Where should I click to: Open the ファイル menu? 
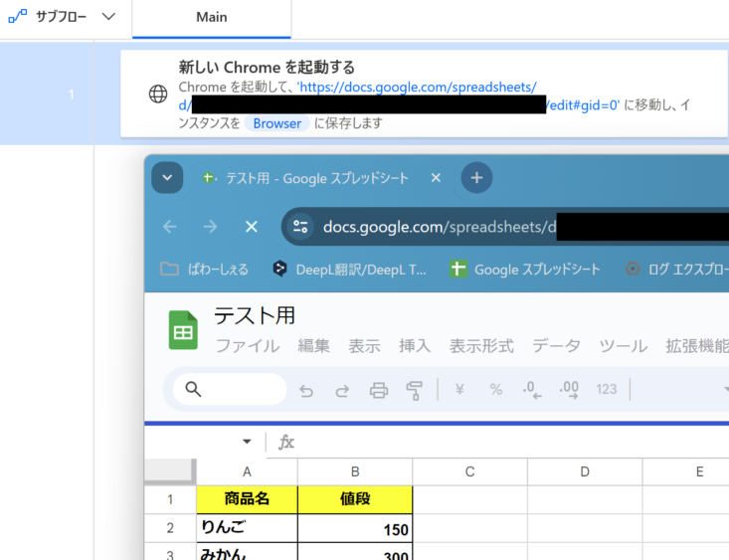click(x=248, y=346)
